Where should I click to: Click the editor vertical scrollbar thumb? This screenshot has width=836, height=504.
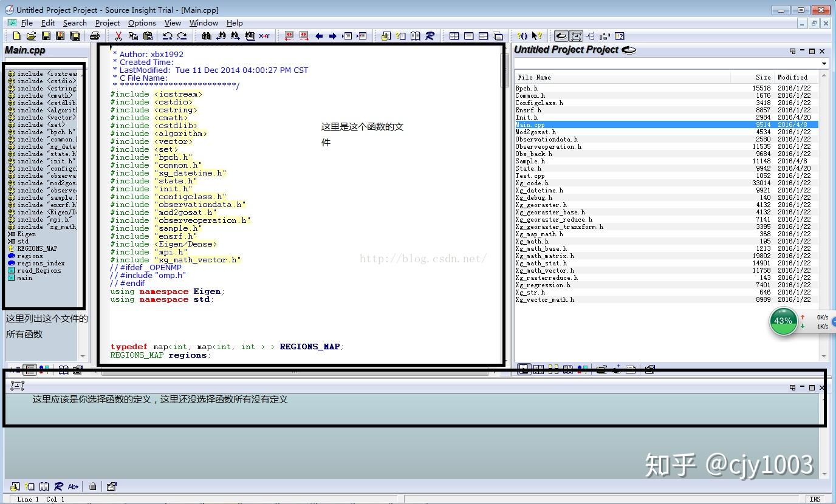click(504, 69)
